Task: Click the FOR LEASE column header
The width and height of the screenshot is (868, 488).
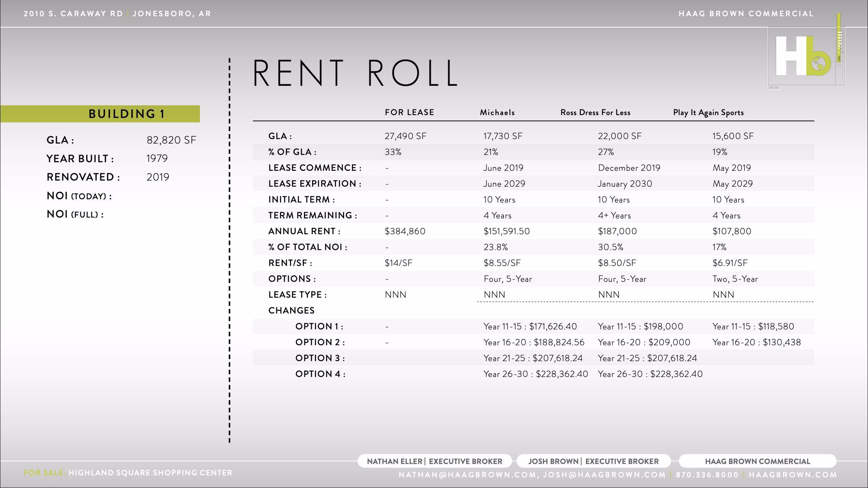Action: coord(409,112)
